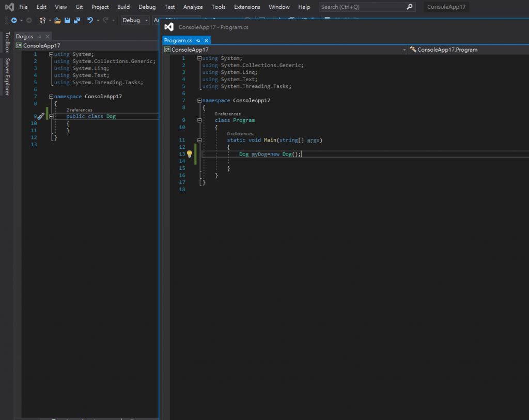Screen dimensions: 529x420
Task: Pin the Program.cs tab
Action: pyautogui.click(x=198, y=40)
